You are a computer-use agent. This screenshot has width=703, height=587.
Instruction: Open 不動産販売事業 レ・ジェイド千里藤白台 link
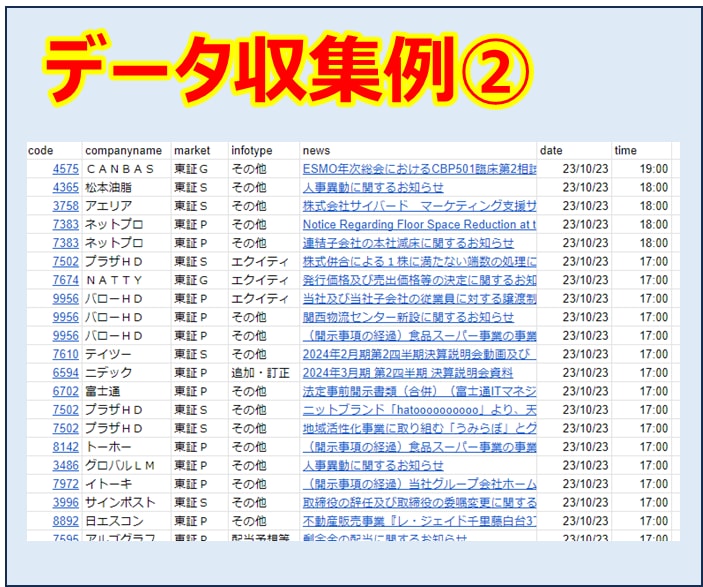tap(419, 521)
